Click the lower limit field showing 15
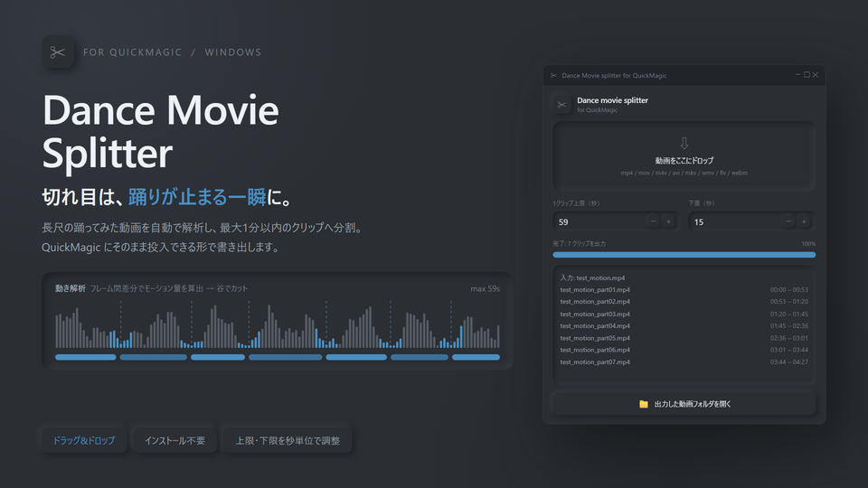This screenshot has width=868, height=488. [x=751, y=222]
